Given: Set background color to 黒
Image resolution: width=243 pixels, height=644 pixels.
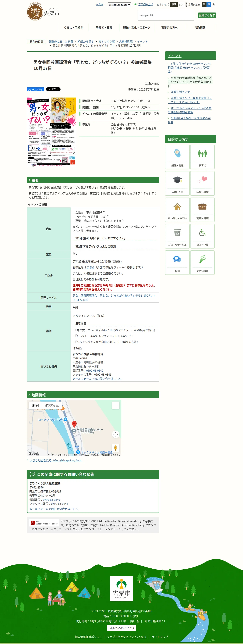Looking at the screenshot, I should (204, 4).
